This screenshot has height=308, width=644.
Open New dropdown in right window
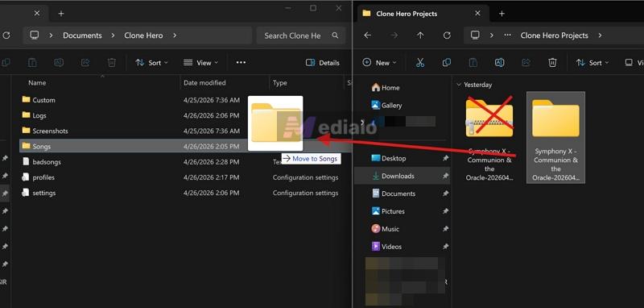coord(379,63)
